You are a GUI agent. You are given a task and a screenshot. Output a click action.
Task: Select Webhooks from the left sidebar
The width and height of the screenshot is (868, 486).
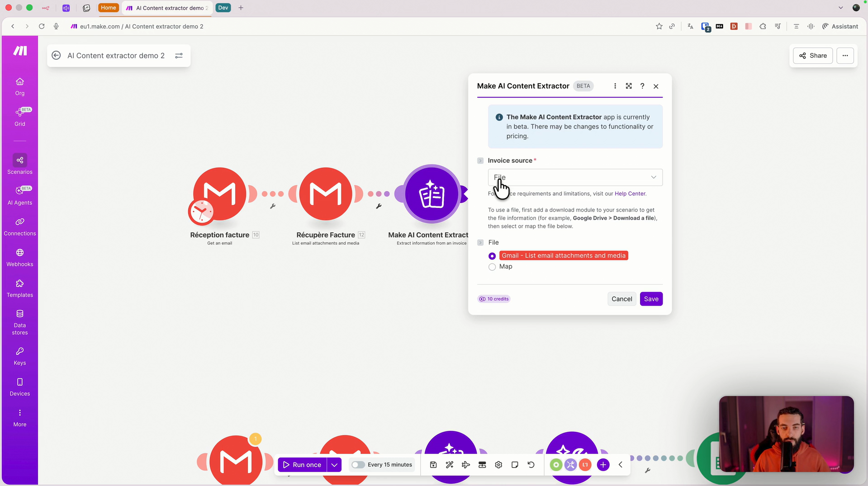(19, 257)
